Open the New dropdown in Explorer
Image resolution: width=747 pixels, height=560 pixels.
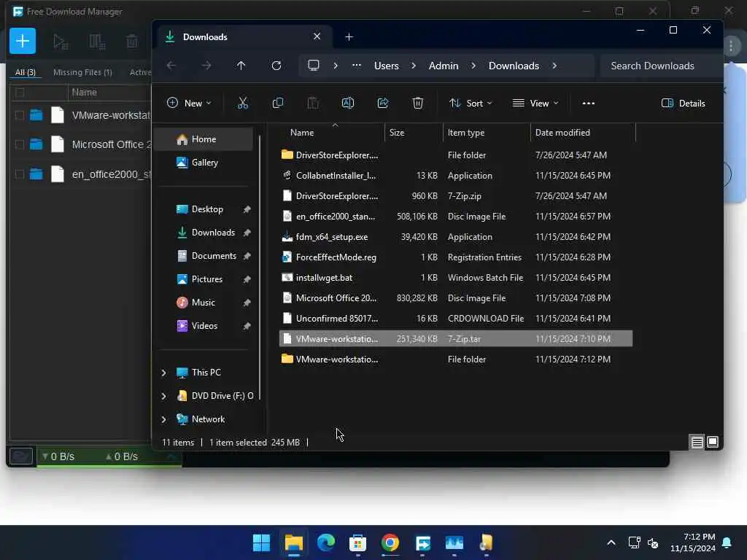point(189,103)
